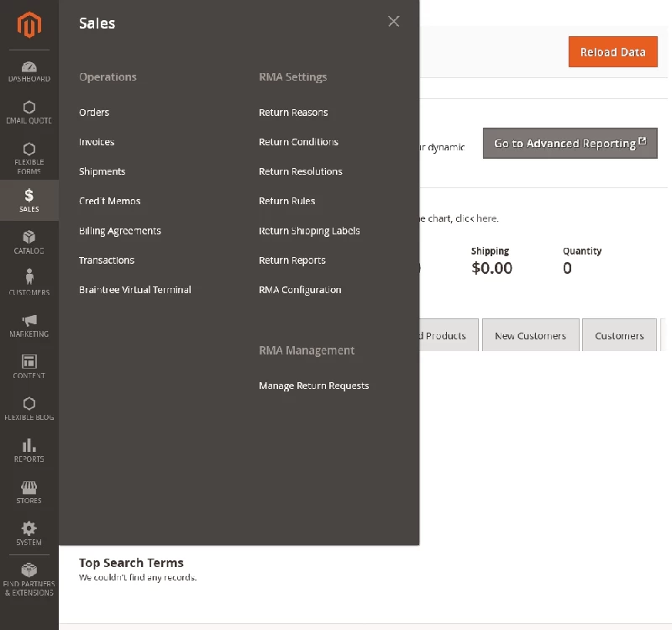Screen dimensions: 672x630
Task: Open Invoices in Sales menu
Action: click(97, 142)
